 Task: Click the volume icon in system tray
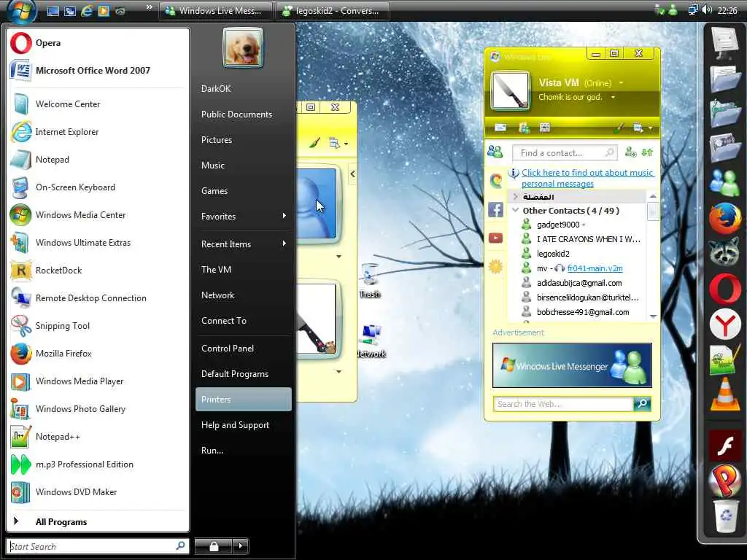point(708,9)
